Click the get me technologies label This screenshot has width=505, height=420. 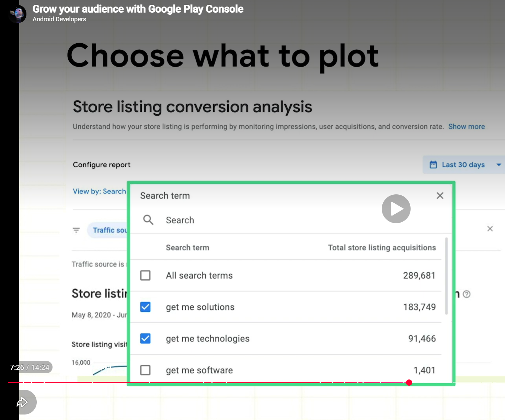(x=208, y=339)
